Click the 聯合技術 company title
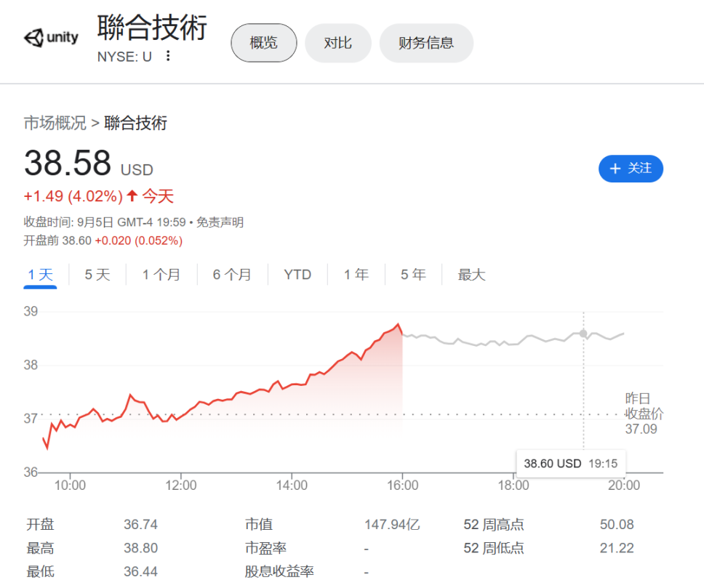This screenshot has height=588, width=704. [x=152, y=28]
